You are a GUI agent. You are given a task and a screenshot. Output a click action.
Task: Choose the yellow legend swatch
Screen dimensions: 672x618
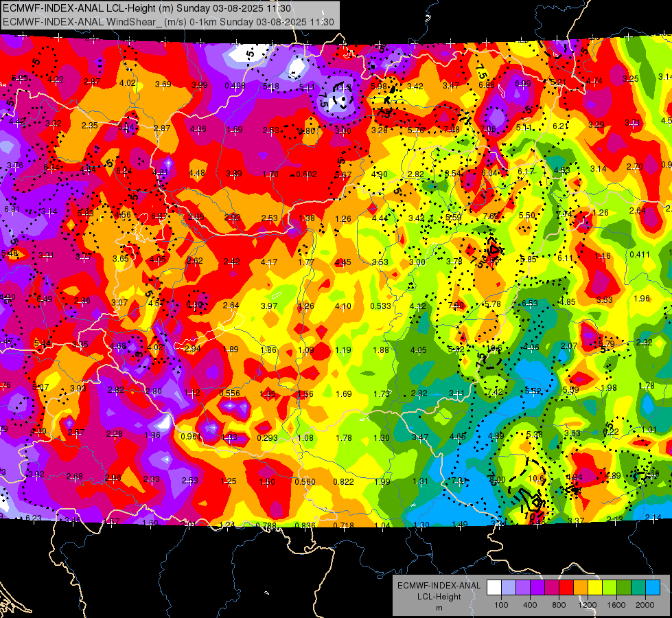tap(595, 588)
